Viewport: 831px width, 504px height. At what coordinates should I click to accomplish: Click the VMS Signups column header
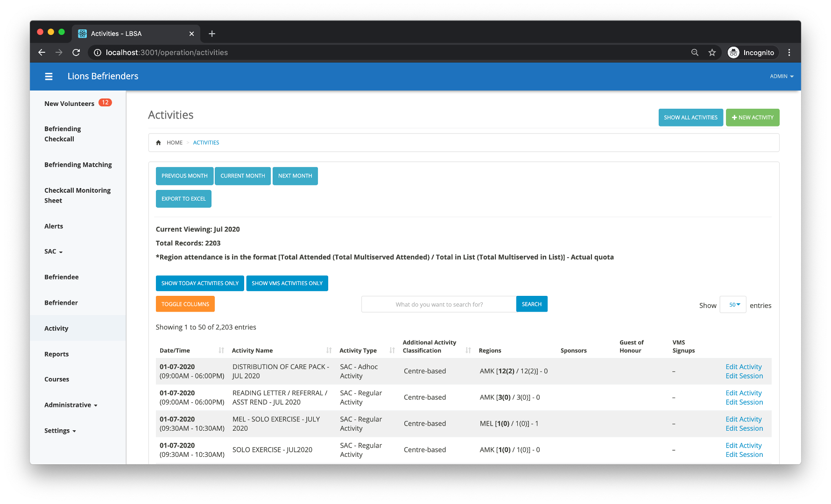(683, 346)
